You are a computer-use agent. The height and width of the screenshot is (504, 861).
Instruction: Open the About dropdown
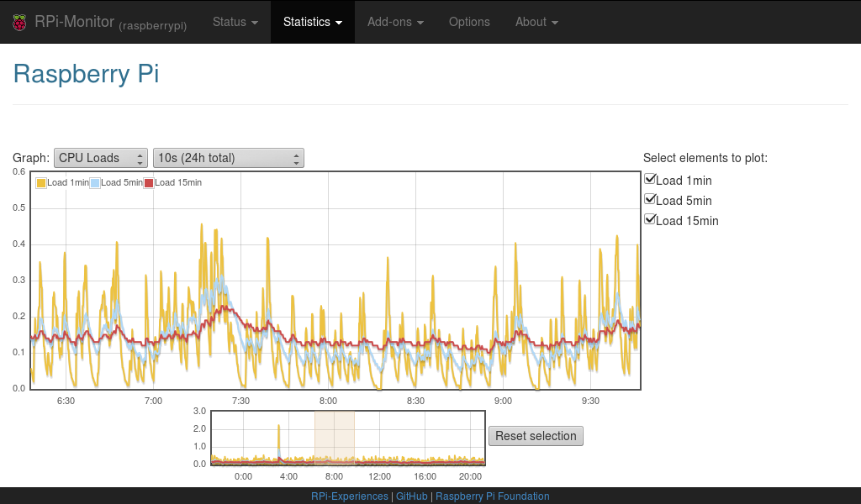pyautogui.click(x=536, y=22)
